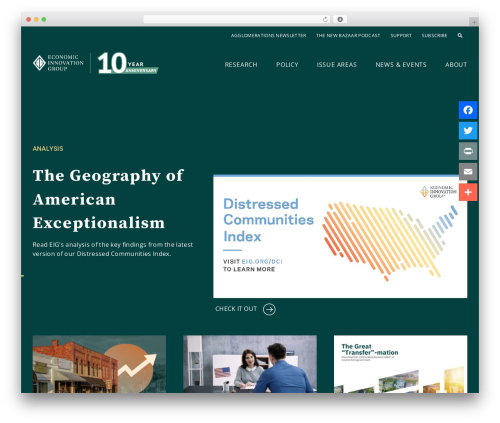This screenshot has height=423, width=500.
Task: Click the Check It Out link
Action: [x=236, y=309]
